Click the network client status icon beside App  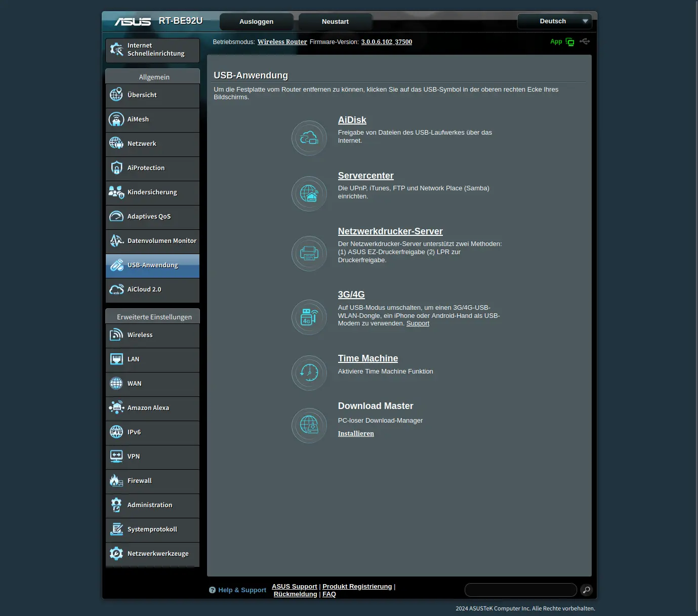[570, 42]
